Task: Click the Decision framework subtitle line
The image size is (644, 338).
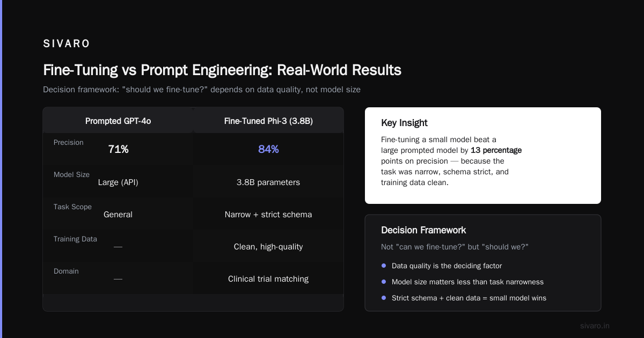Action: click(x=202, y=90)
